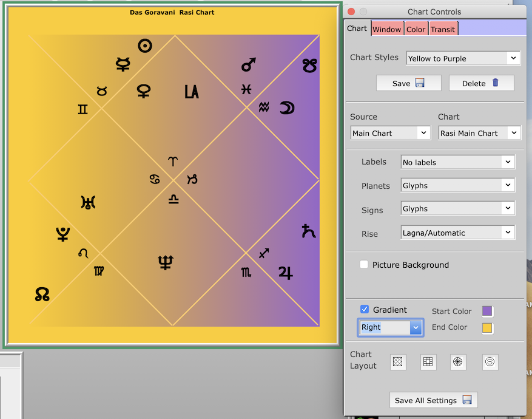Select the diamond-style North Indian chart layout

[397, 362]
